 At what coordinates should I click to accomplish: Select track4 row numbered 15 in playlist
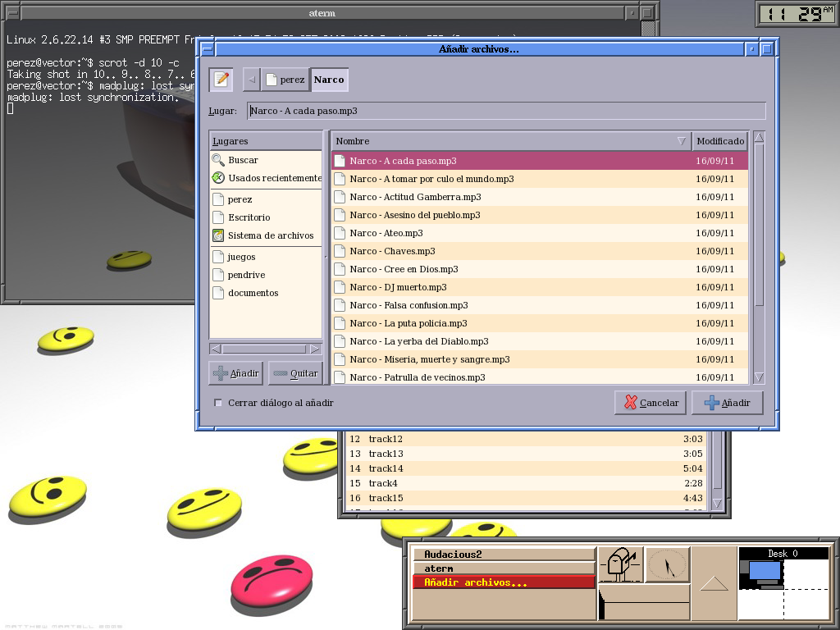pos(526,483)
